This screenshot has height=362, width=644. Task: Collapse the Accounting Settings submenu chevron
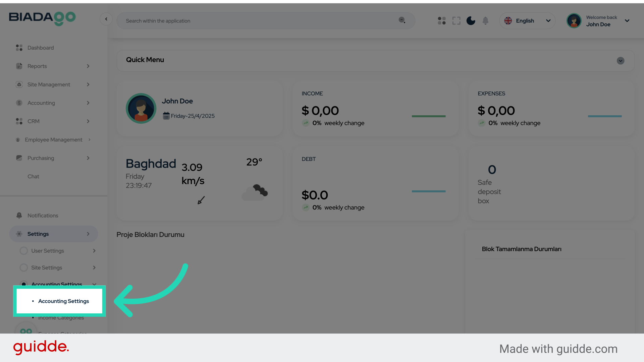(x=94, y=284)
